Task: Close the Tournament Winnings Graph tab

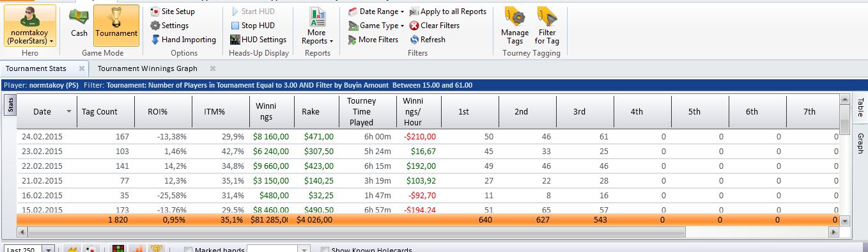Action: coord(213,68)
